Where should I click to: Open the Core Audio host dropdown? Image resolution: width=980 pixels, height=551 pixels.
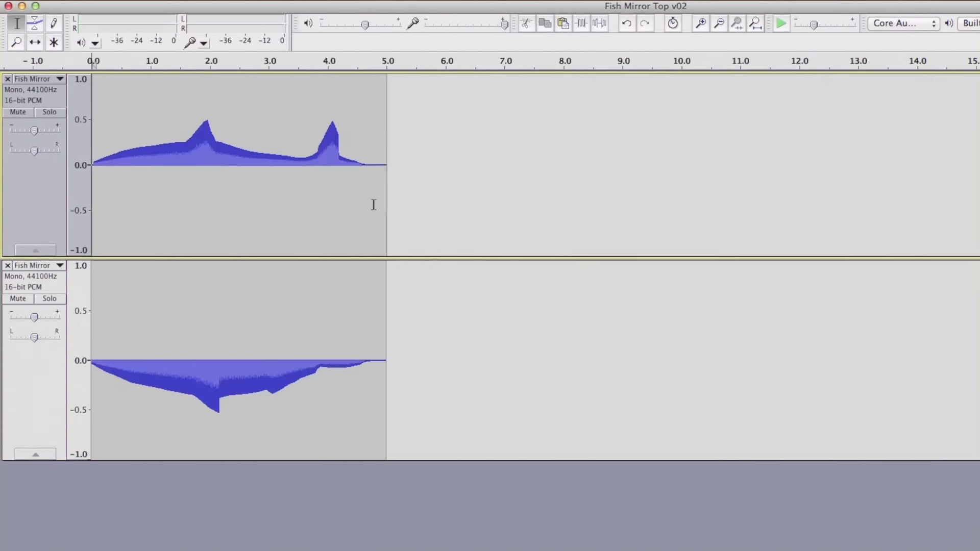pyautogui.click(x=903, y=23)
